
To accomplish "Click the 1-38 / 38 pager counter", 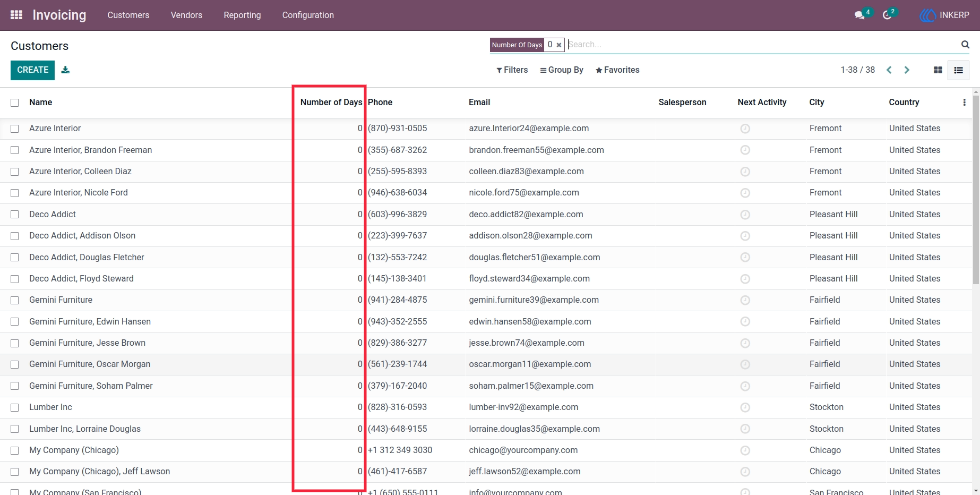I will (857, 70).
